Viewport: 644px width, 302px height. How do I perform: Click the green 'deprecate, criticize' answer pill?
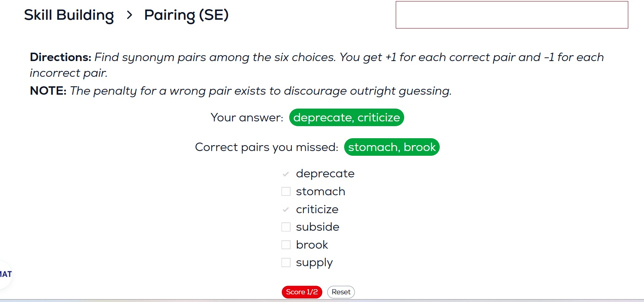click(x=346, y=117)
